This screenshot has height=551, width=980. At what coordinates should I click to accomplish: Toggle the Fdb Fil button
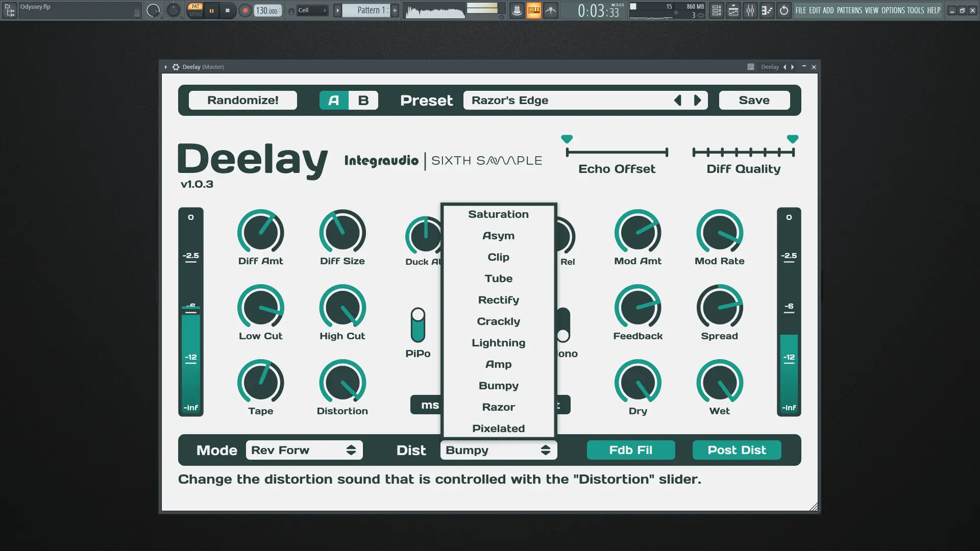pos(630,450)
